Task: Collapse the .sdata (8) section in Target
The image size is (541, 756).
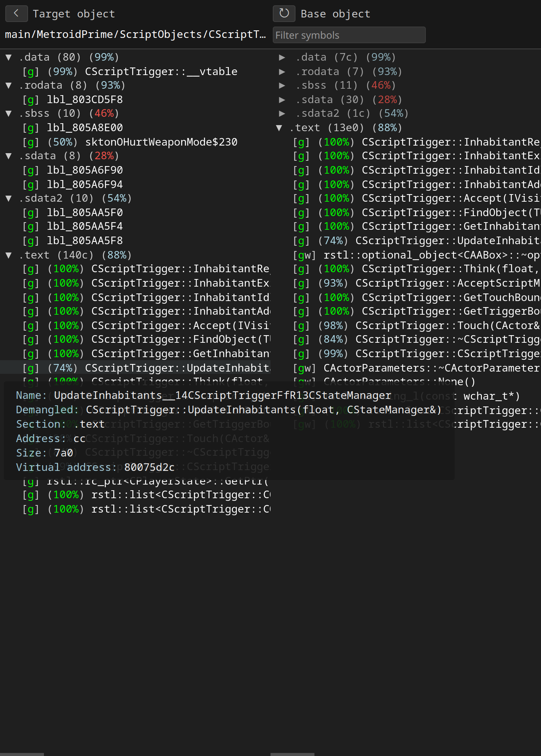Action: [x=8, y=156]
